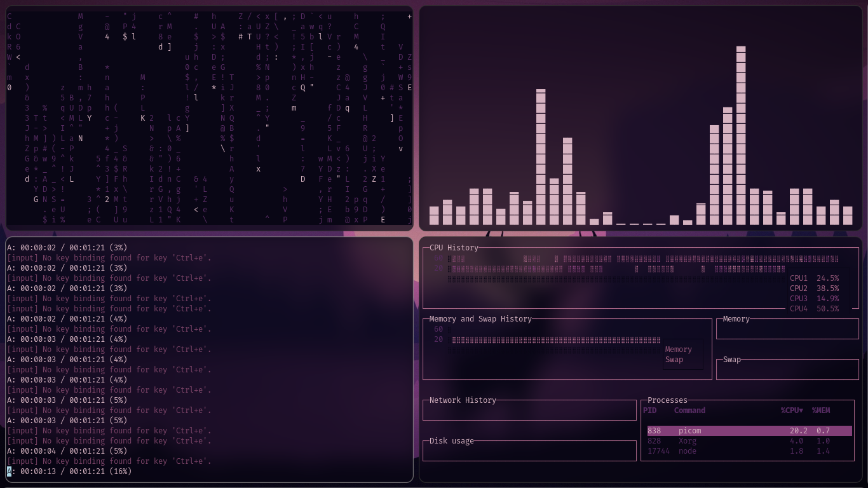This screenshot has height=488, width=868.
Task: Click the tallest bar in the audio visualizer
Action: 740,135
